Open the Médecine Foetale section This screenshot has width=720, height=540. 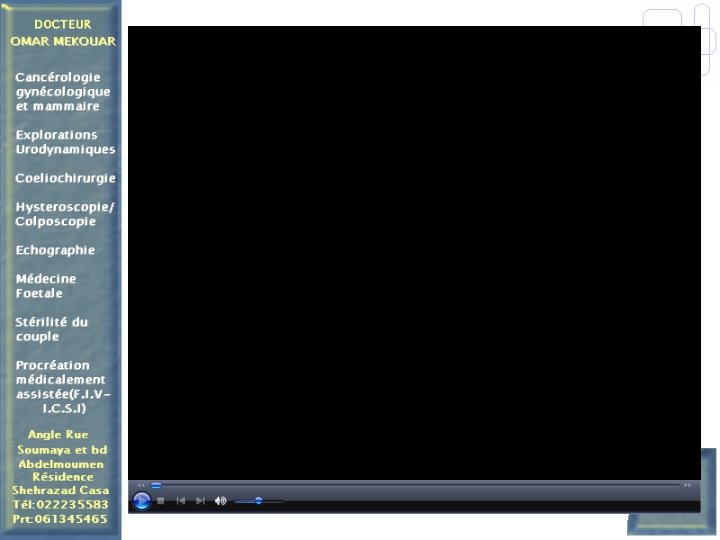pos(45,286)
